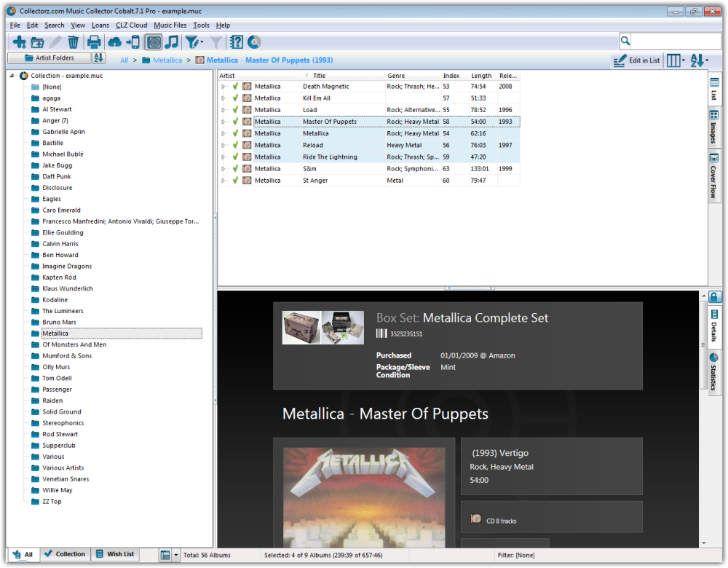Open the Tools menu
The height and width of the screenshot is (568, 728).
tap(201, 25)
